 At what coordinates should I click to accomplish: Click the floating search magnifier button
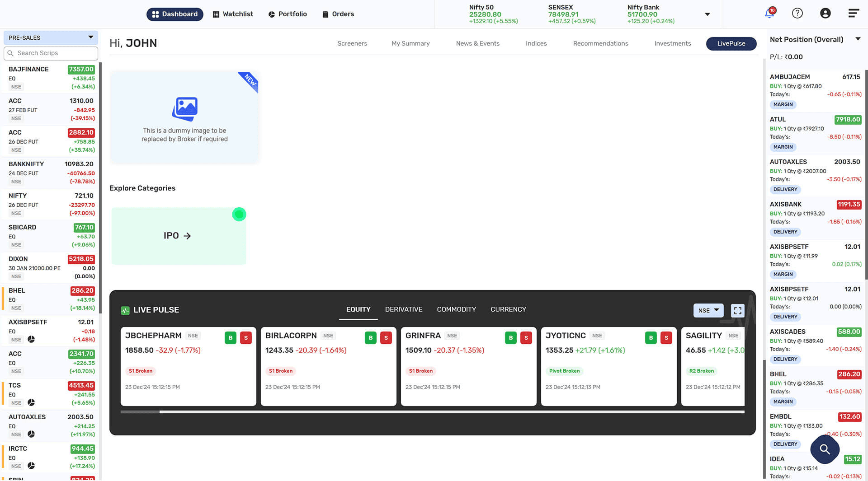point(825,449)
